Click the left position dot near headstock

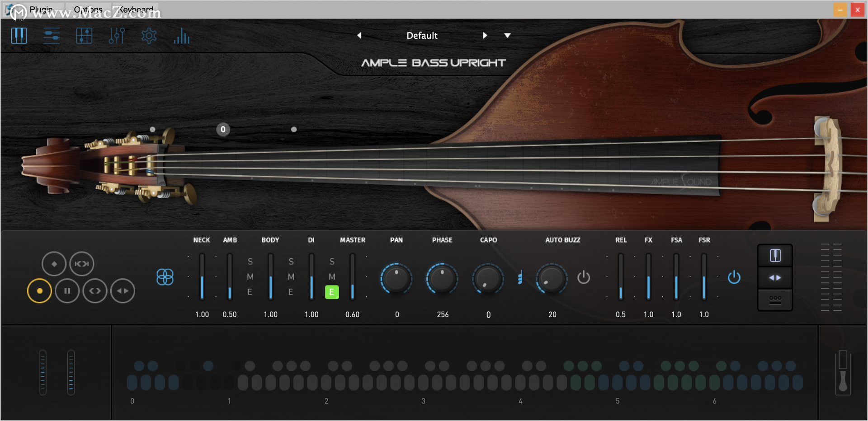tap(153, 130)
